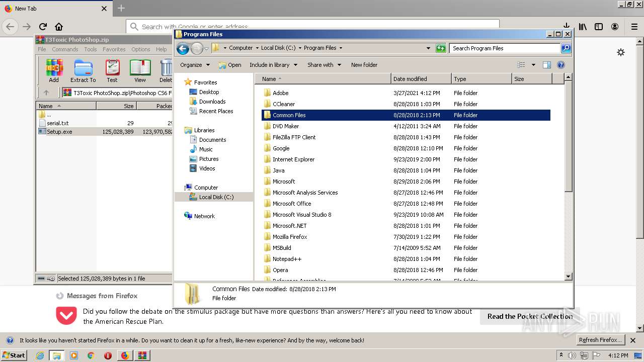Viewport: 644px width, 362px height.
Task: Toggle Firefox sidebar icon
Action: [x=599, y=27]
